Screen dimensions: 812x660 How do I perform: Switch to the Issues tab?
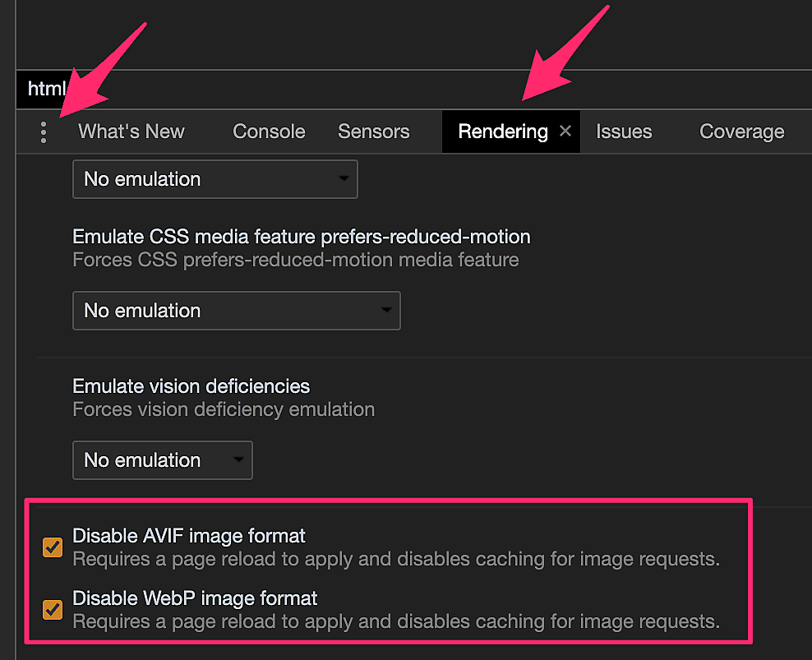(624, 132)
